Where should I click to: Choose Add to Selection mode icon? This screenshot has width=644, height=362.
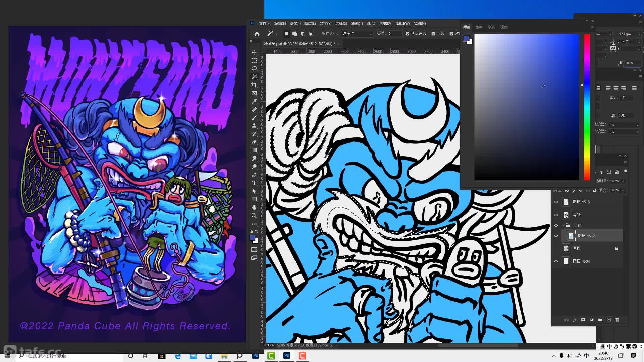294,34
